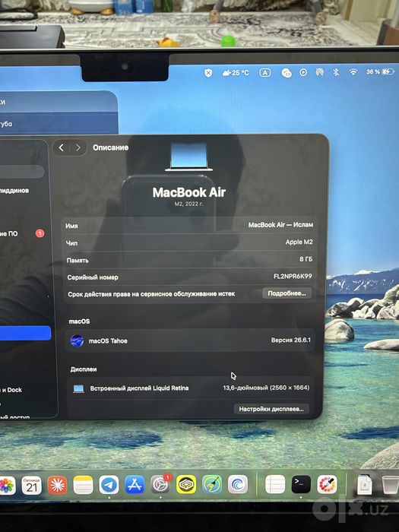The height and width of the screenshot is (532, 399).
Task: Select the row ending in губа in the back window
Action: coord(58,123)
